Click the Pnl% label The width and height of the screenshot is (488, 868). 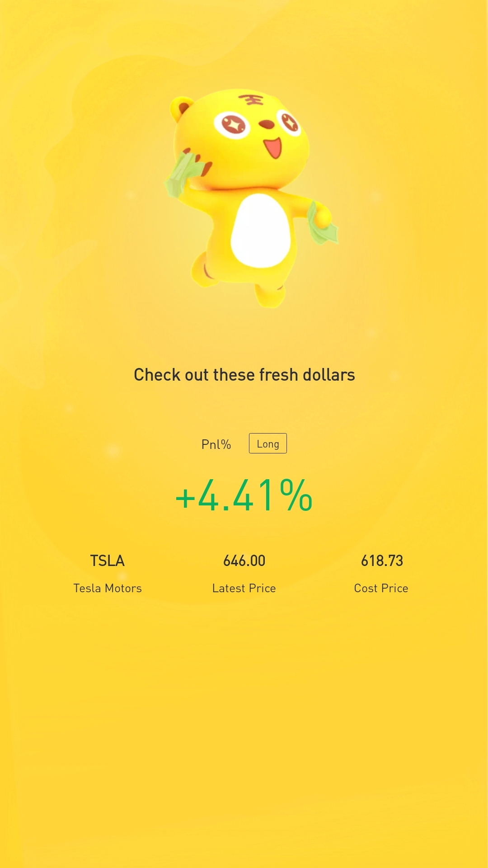click(216, 444)
